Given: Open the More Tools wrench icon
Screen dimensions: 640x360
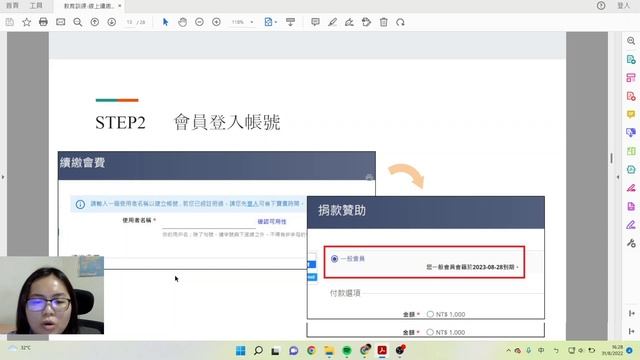Looking at the screenshot, I should click(x=631, y=243).
